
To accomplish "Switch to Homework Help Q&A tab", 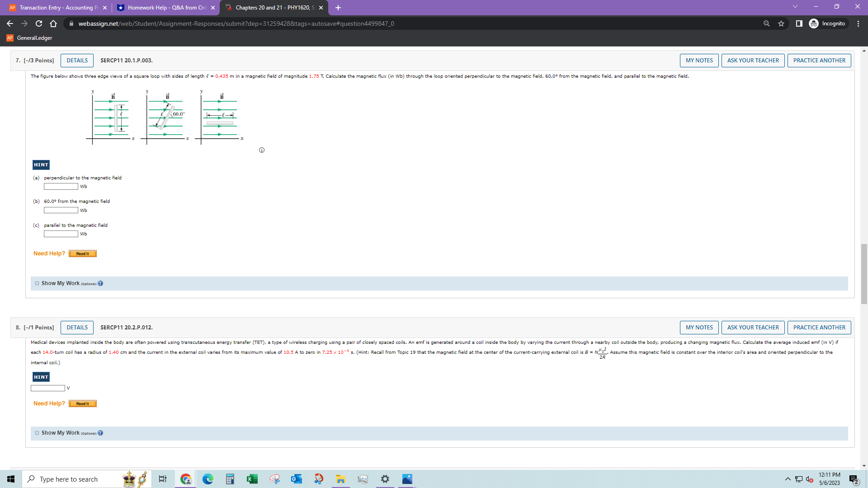I will pos(165,8).
